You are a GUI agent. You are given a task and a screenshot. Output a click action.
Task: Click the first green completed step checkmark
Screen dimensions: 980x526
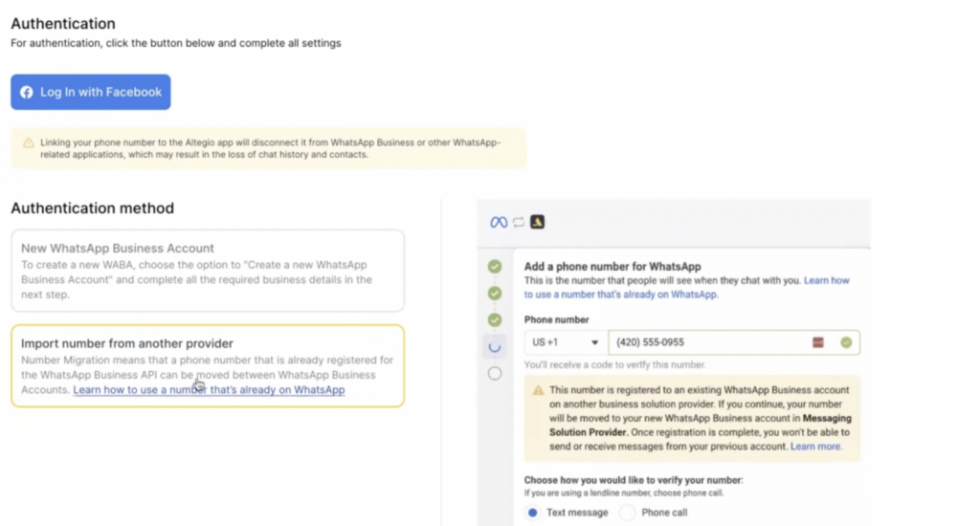495,266
